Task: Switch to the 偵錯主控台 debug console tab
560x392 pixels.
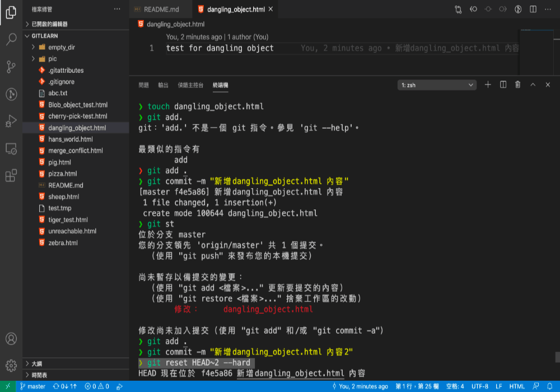Action: [190, 85]
